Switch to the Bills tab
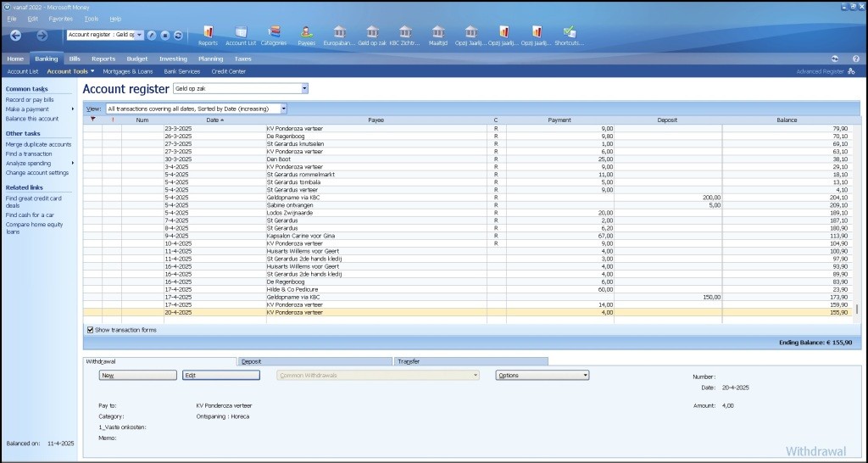This screenshot has width=868, height=463. click(75, 59)
